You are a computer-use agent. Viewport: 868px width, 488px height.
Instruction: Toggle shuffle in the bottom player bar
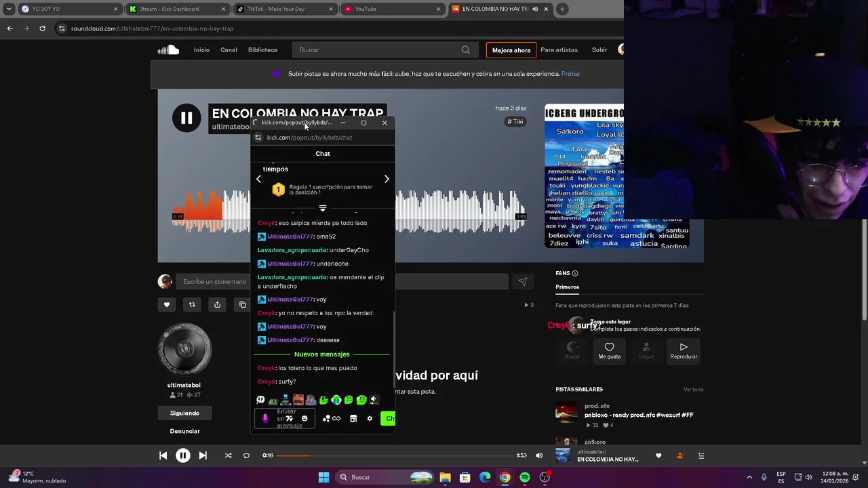click(228, 455)
